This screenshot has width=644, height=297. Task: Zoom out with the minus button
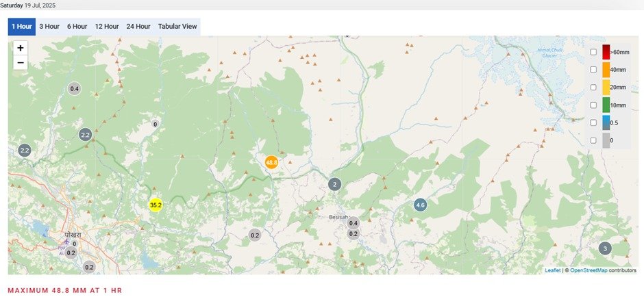point(20,63)
